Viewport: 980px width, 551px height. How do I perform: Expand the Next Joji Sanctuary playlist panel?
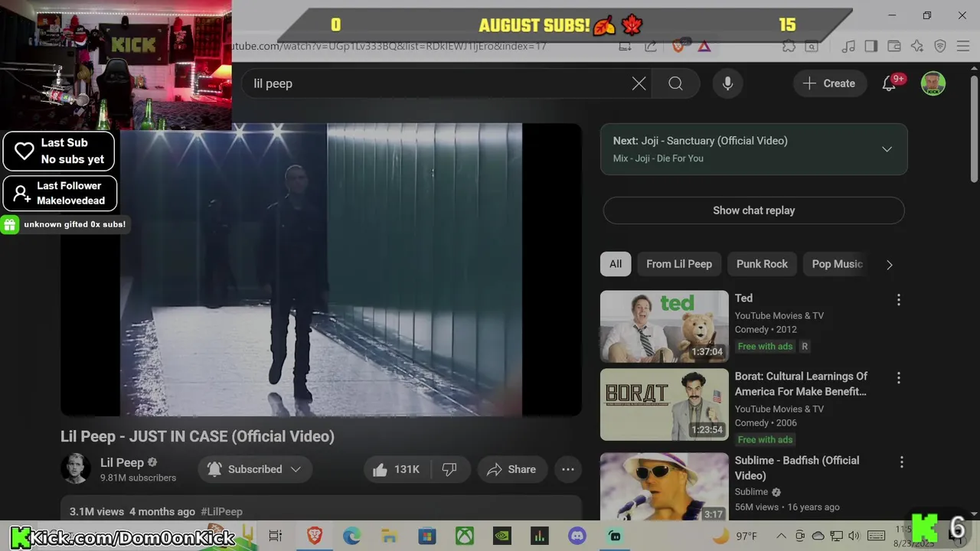(887, 149)
